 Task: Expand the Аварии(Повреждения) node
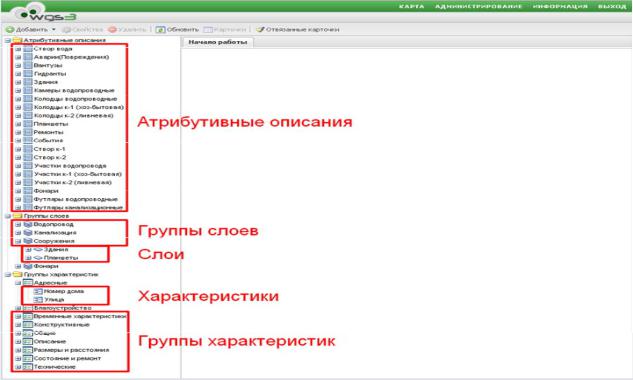(x=18, y=57)
